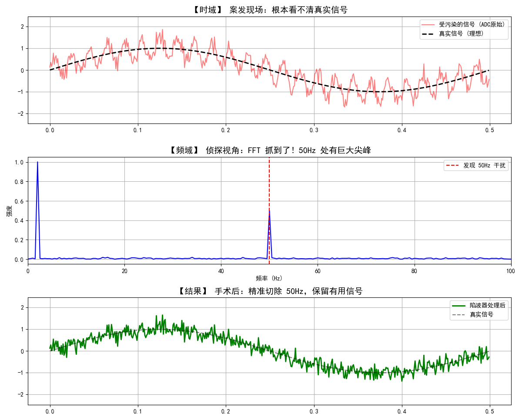The height and width of the screenshot is (420, 522).
Task: Click the tip of the 2 Hz spectrum peak
Action: click(37, 162)
